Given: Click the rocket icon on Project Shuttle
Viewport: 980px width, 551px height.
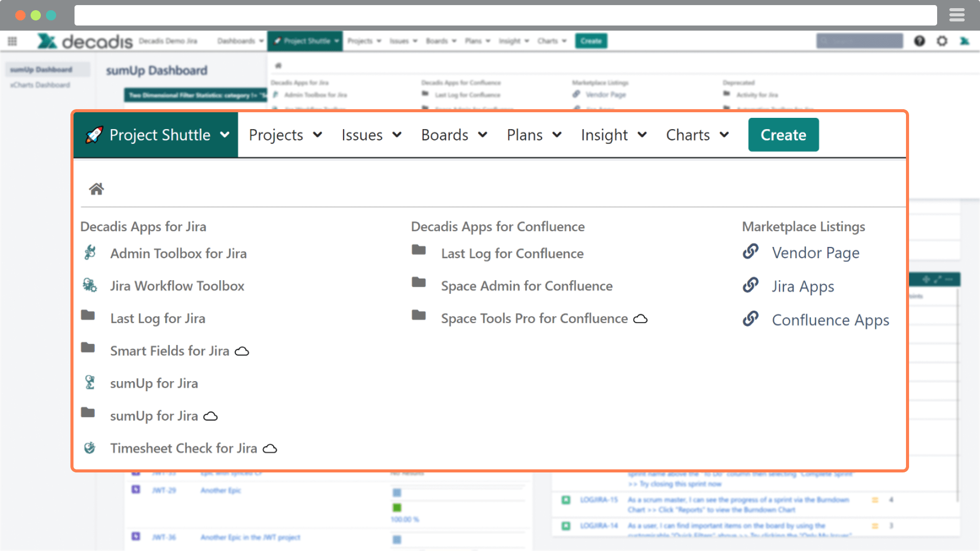Looking at the screenshot, I should tap(94, 135).
